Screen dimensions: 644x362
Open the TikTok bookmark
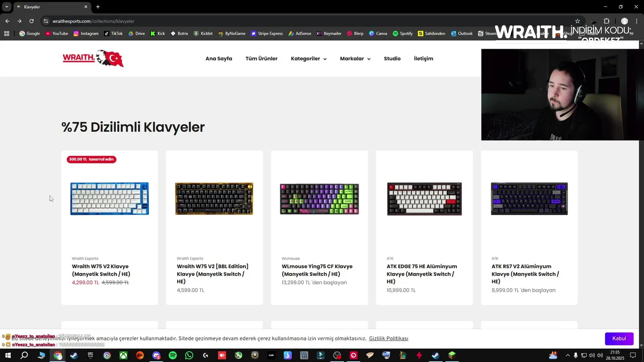113,34
